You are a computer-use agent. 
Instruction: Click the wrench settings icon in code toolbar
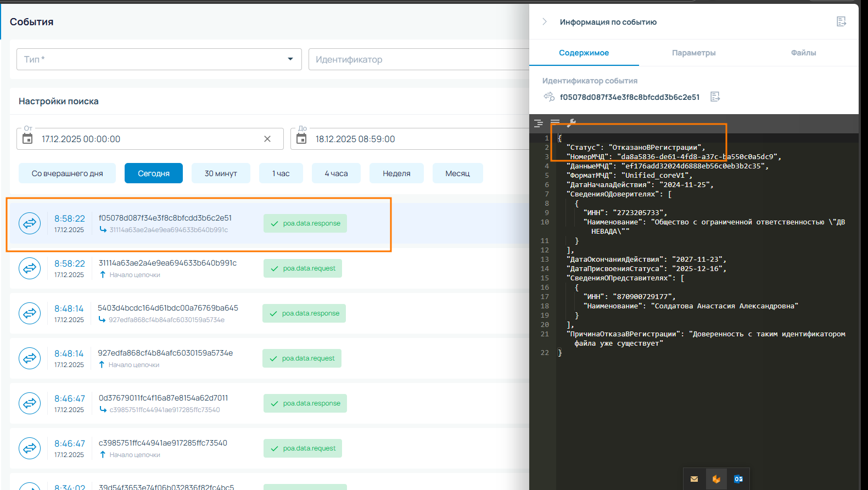point(572,123)
